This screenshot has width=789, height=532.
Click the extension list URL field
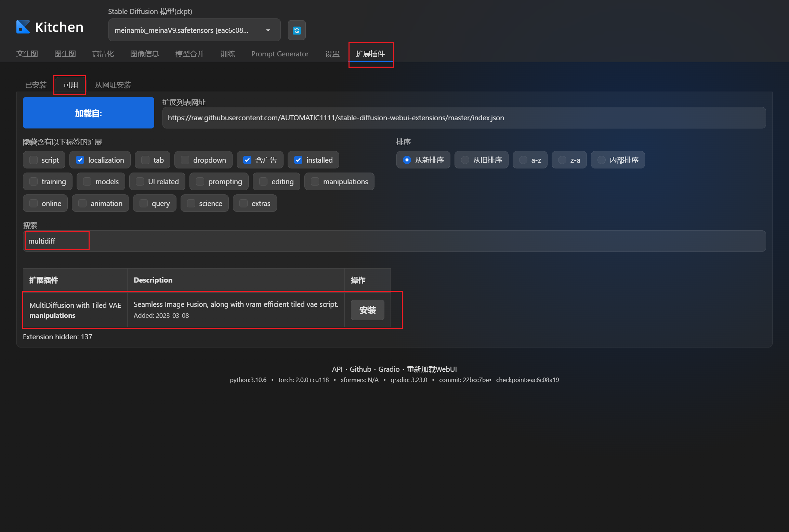[x=463, y=118]
